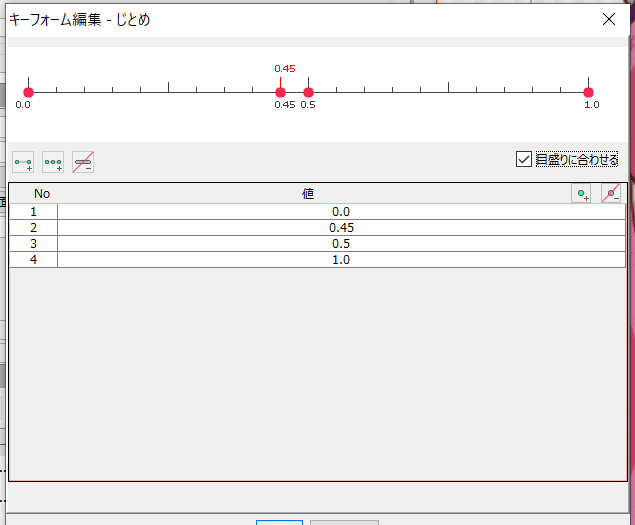Edit the 0.45 value cell in table
Viewport: 635px width, 525px height.
pyautogui.click(x=341, y=228)
